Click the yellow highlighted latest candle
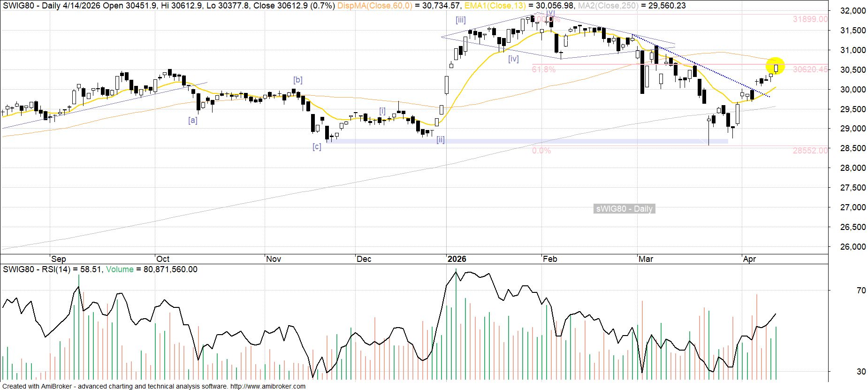This screenshot has width=868, height=390. click(x=777, y=68)
